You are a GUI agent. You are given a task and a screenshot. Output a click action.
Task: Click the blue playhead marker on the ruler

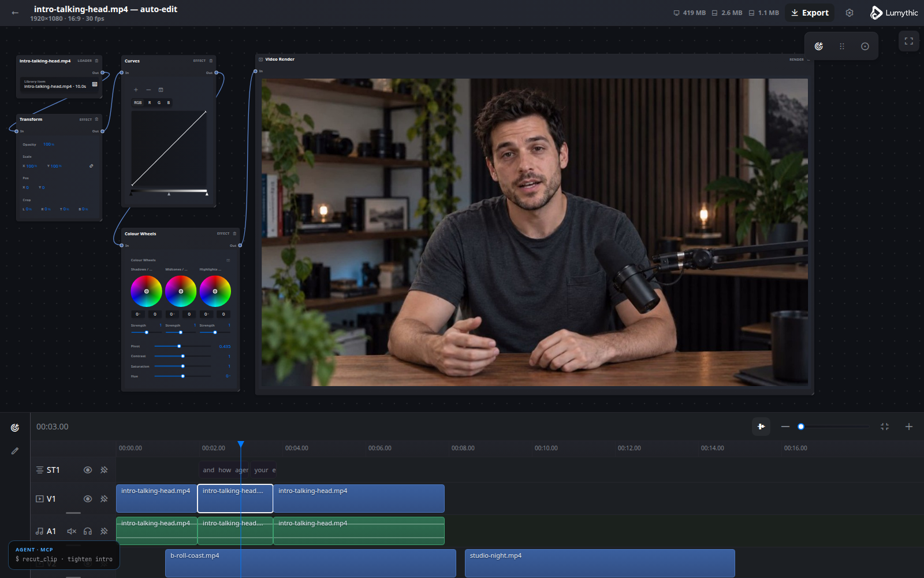[x=241, y=444]
